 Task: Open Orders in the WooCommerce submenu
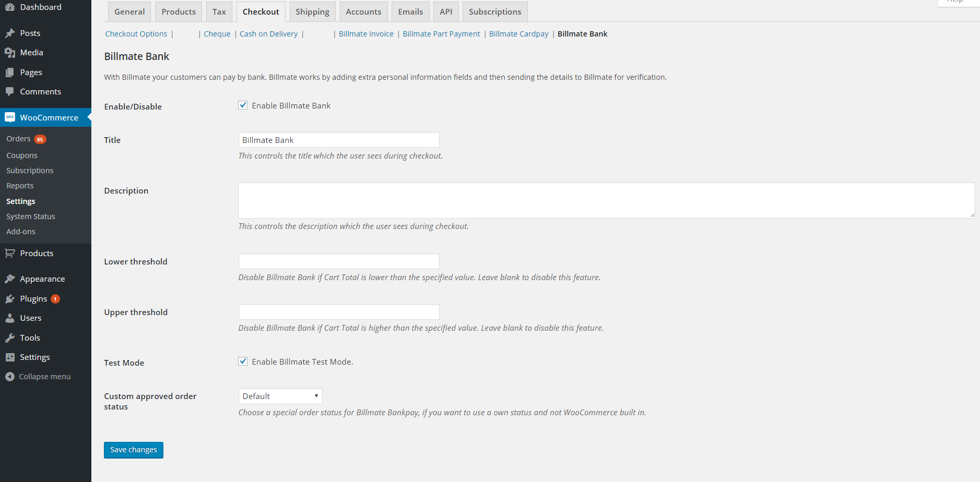point(18,139)
